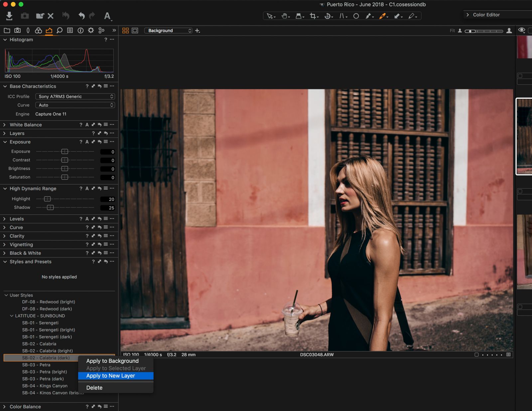Select the Color Picker eyedropper tool
532x411 pixels.
[x=383, y=16]
